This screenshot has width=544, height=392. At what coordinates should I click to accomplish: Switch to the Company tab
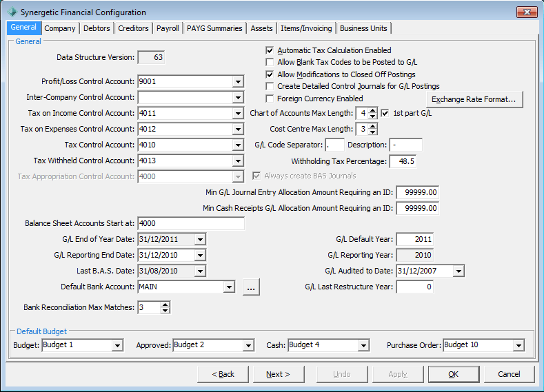click(x=60, y=28)
